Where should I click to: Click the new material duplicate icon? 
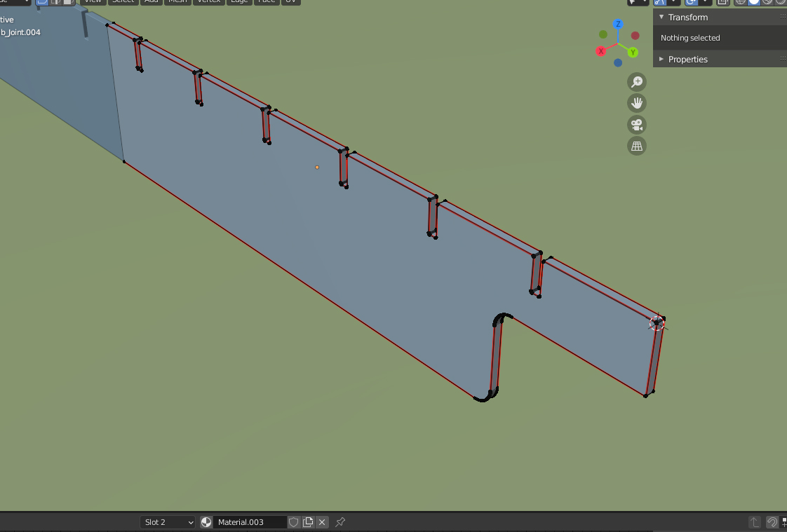point(308,522)
